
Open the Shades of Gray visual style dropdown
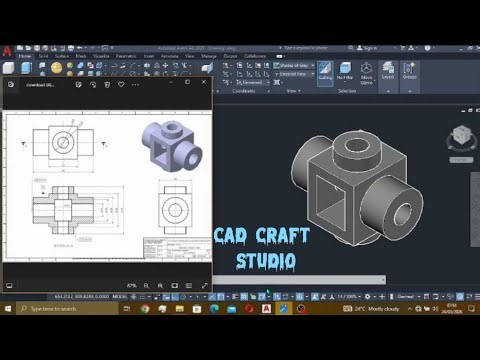click(294, 65)
